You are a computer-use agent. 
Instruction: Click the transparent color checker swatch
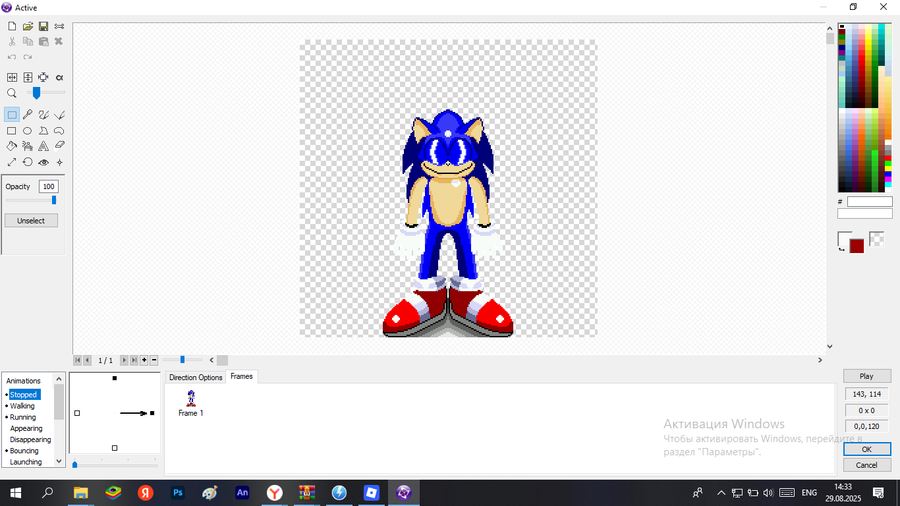876,239
